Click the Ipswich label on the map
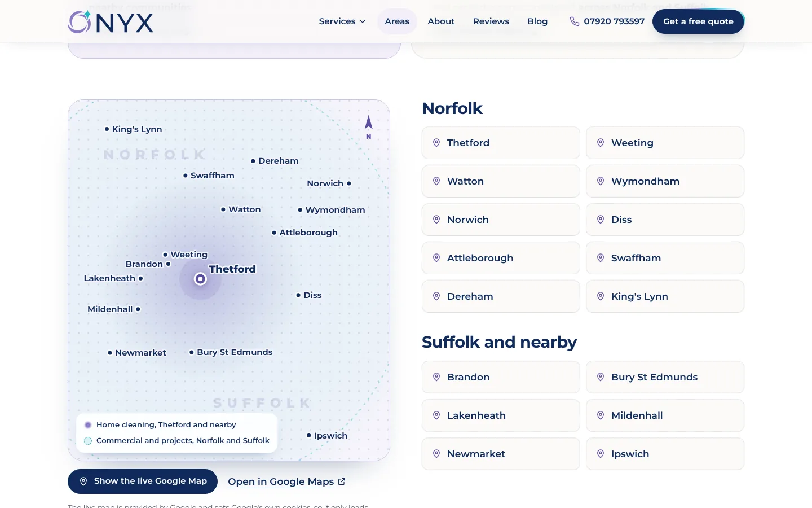Viewport: 812px width, 508px height. point(330,436)
